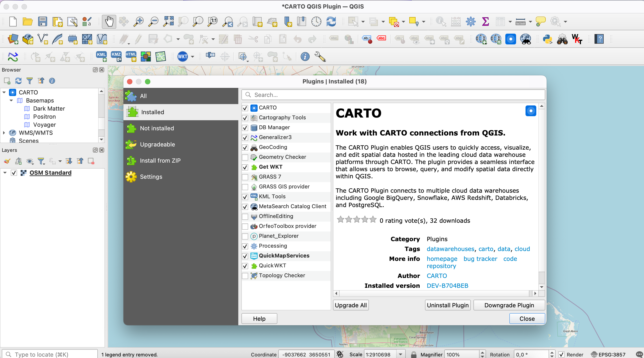
Task: Click the Zoom Full extent icon
Action: (168, 22)
